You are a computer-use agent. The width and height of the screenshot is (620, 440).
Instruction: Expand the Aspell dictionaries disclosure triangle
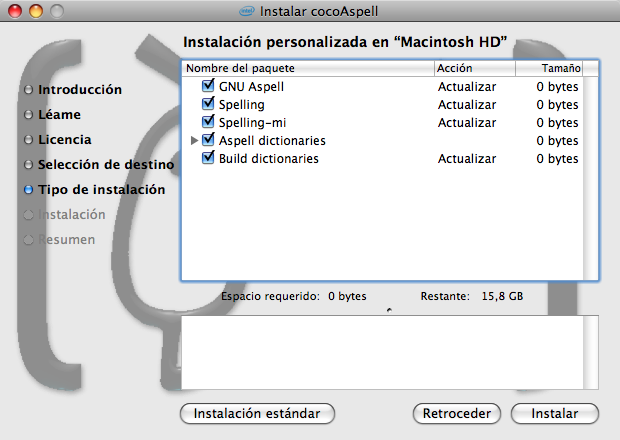click(x=194, y=140)
